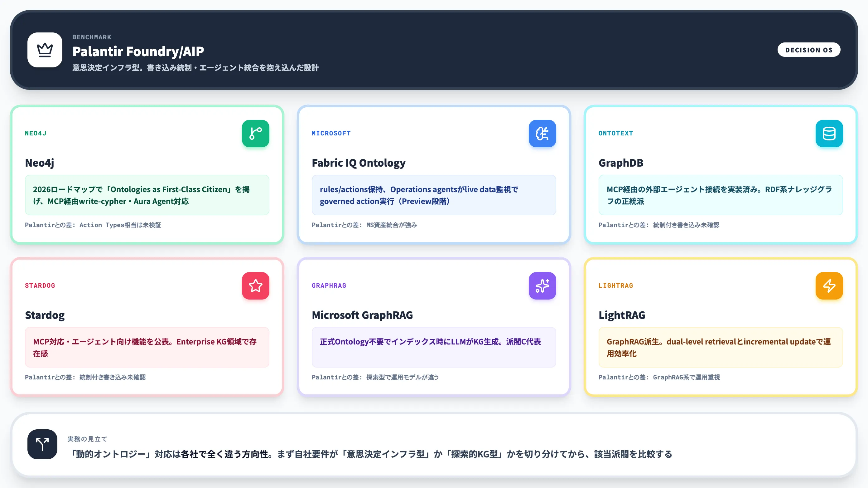Click the description '正式Ontology不要でインデックス時'
The height and width of the screenshot is (488, 868).
(x=434, y=347)
